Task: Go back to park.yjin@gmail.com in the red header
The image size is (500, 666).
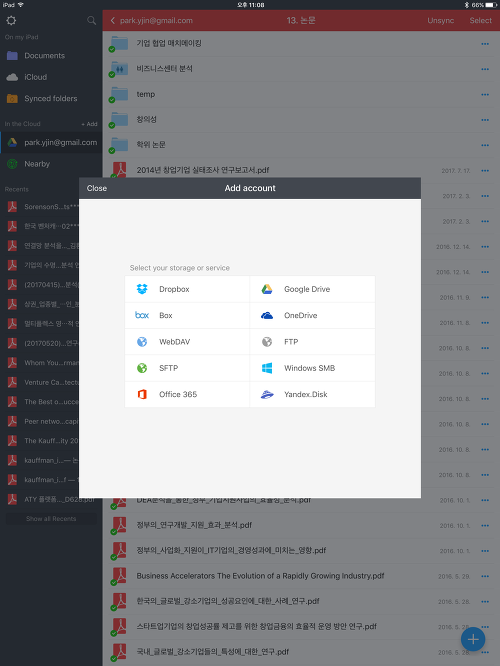Action: pyautogui.click(x=151, y=20)
